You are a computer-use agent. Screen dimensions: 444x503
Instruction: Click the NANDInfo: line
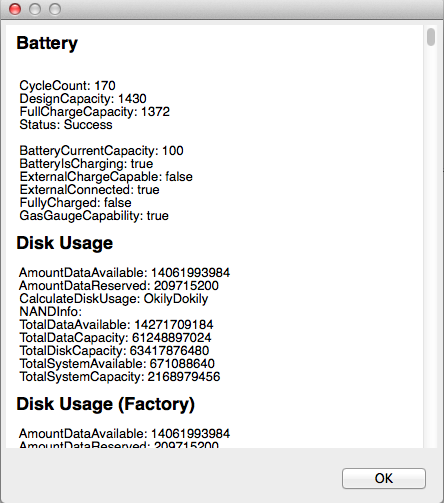click(x=50, y=312)
